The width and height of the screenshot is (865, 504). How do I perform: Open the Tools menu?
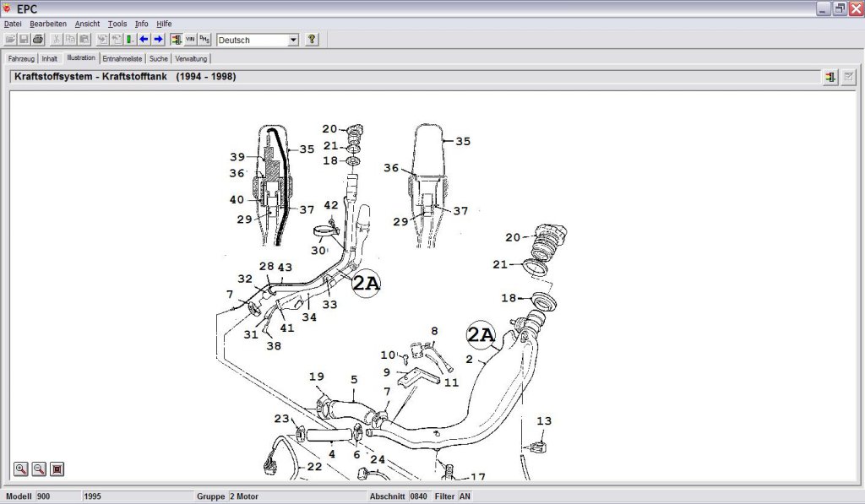(117, 24)
